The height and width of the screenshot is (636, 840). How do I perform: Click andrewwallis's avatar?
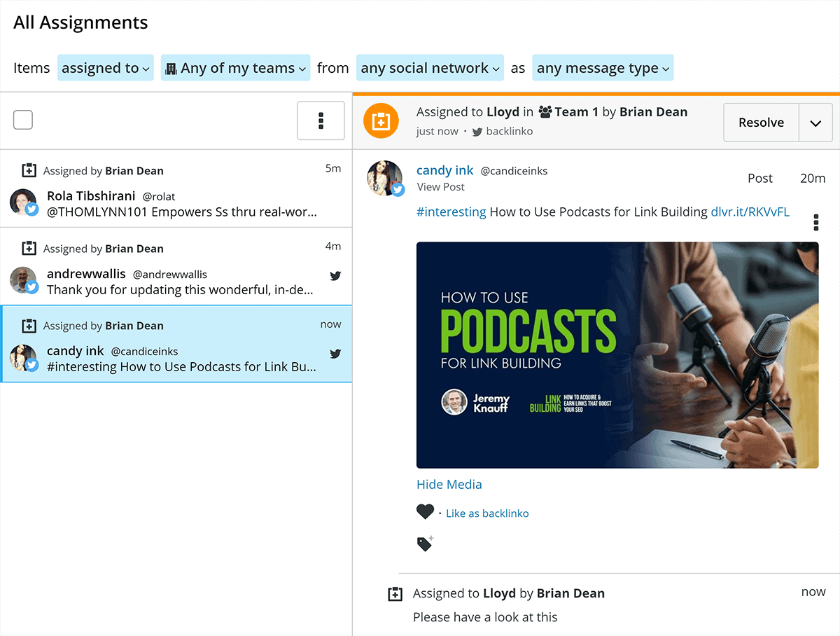24,280
